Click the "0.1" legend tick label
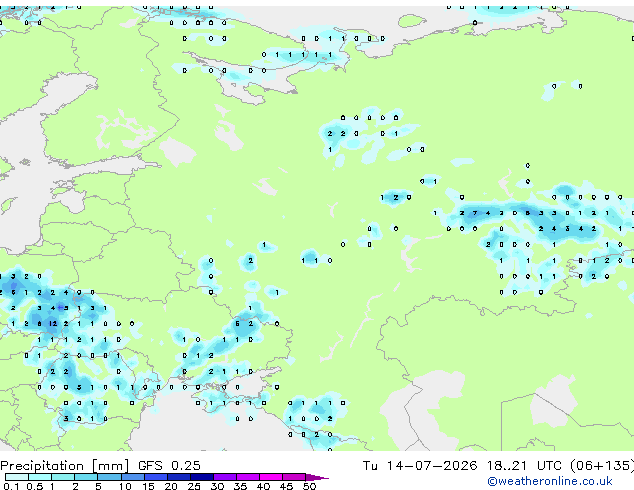The width and height of the screenshot is (634, 490). coord(11,486)
